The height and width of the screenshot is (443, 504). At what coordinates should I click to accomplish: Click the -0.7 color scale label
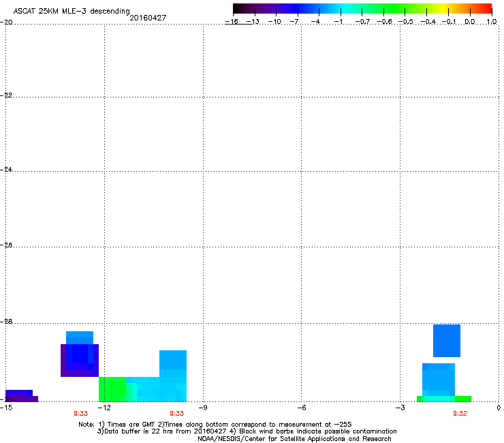(x=362, y=22)
